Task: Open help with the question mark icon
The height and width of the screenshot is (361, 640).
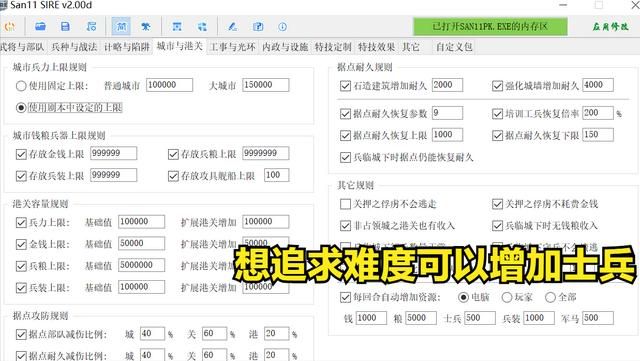Action: point(258,27)
